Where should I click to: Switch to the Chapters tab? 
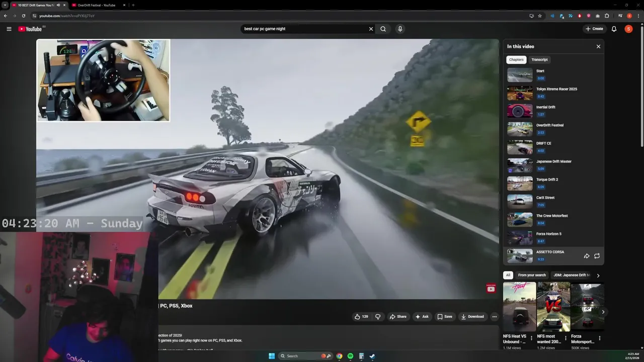point(516,59)
